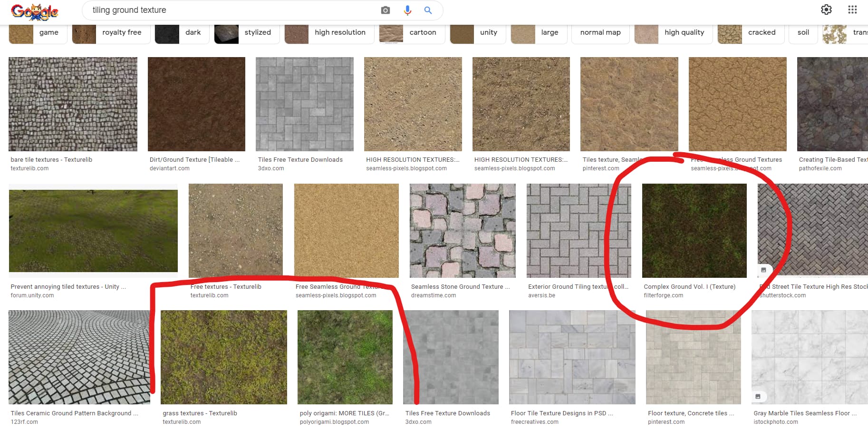Open the Tiles Ceramic Ground Pattern thumbnail
Screen dimensions: 868x431
point(79,357)
